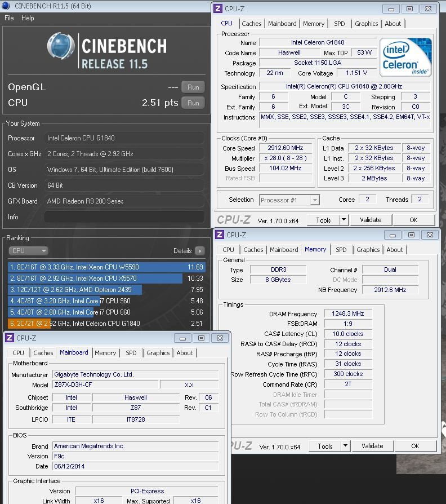This screenshot has height=504, width=446.
Task: Open Tools dropdown arrow in Memory CPU-Z window
Action: tap(346, 446)
